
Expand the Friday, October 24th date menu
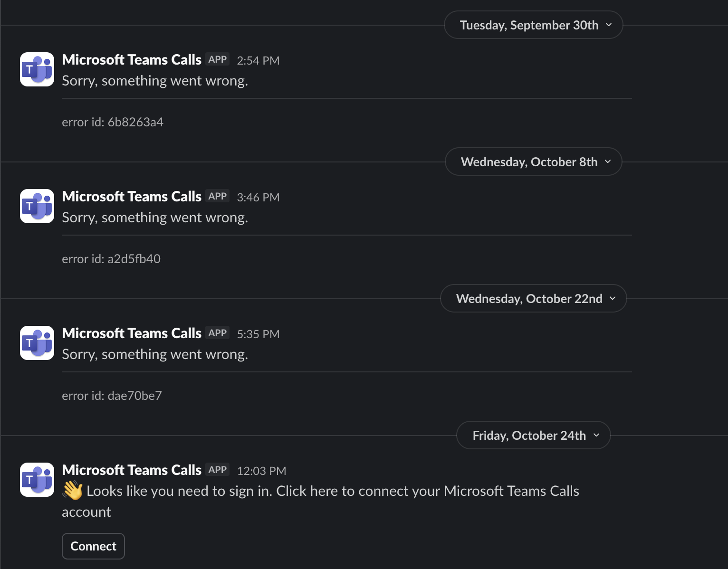pos(533,436)
